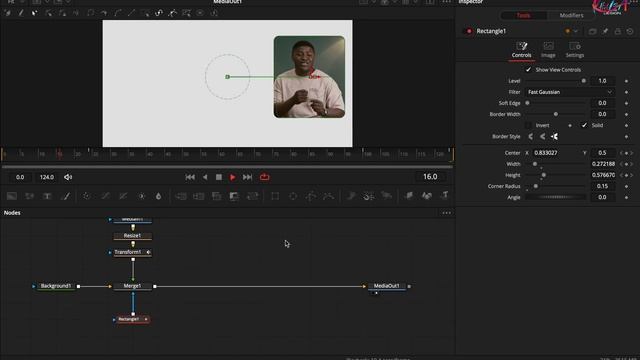Screen dimensions: 640x360
Task: Stop playback
Action: click(x=219, y=177)
